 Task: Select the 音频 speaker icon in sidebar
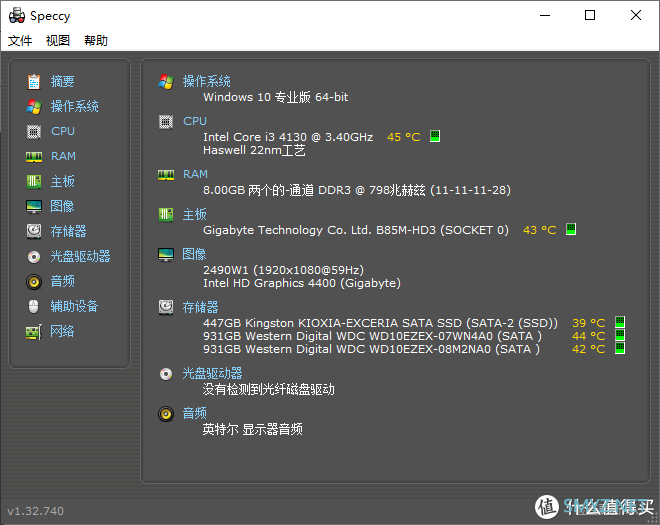(34, 281)
